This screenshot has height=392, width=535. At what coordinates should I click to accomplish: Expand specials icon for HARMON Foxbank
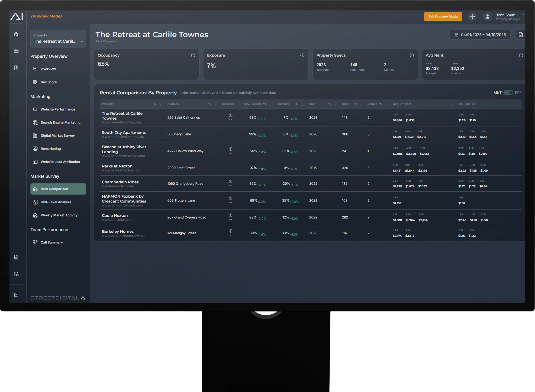click(231, 200)
